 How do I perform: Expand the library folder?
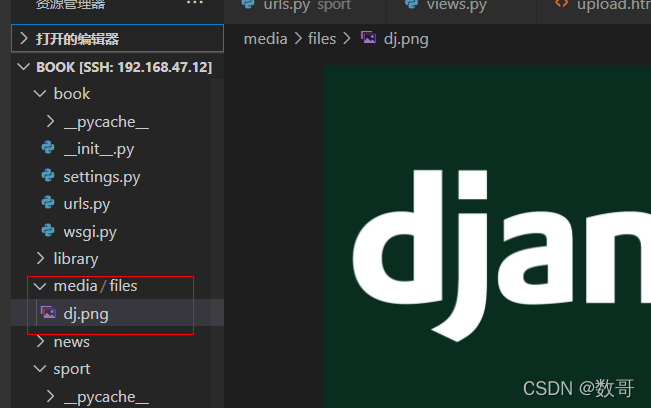click(x=76, y=259)
